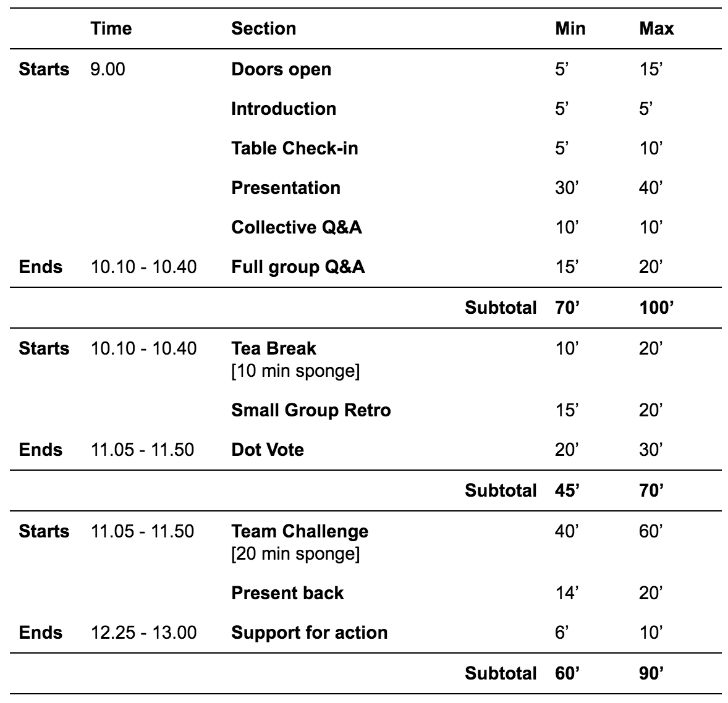Select the Presentation section text
The width and height of the screenshot is (728, 703).
point(286,188)
